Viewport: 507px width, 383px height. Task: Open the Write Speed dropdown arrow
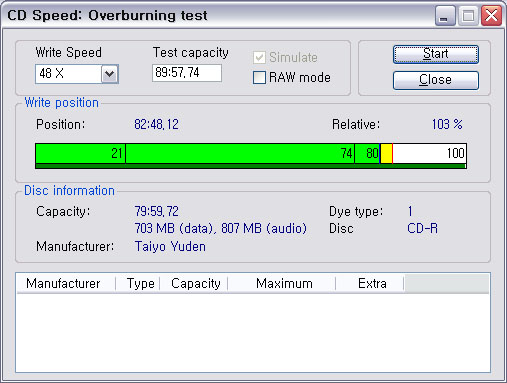pos(110,74)
